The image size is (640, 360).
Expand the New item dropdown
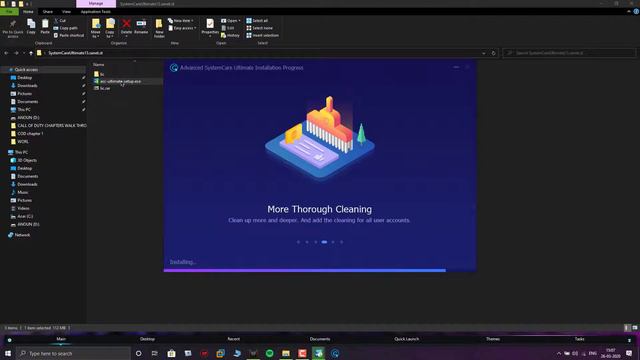pos(180,20)
